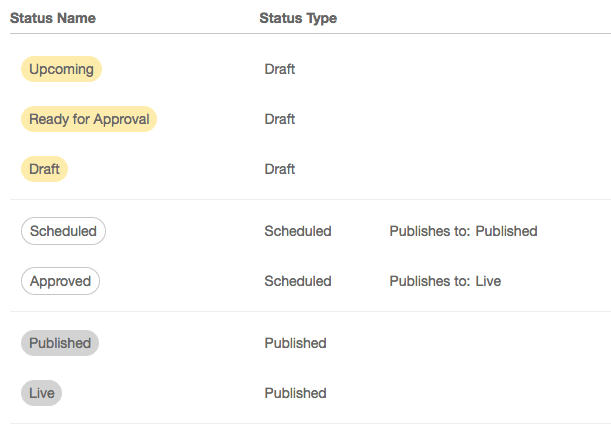
Task: Click Published type in Published row
Action: point(295,343)
